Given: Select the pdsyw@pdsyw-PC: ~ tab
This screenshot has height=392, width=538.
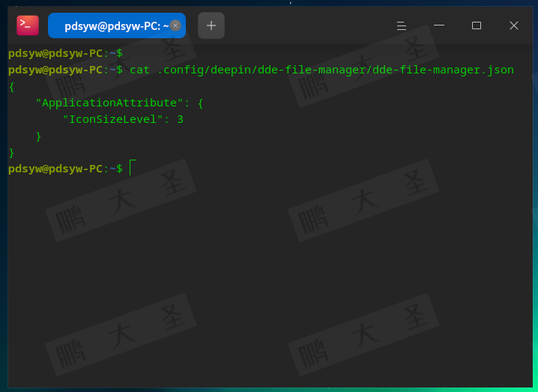Looking at the screenshot, I should (x=117, y=25).
